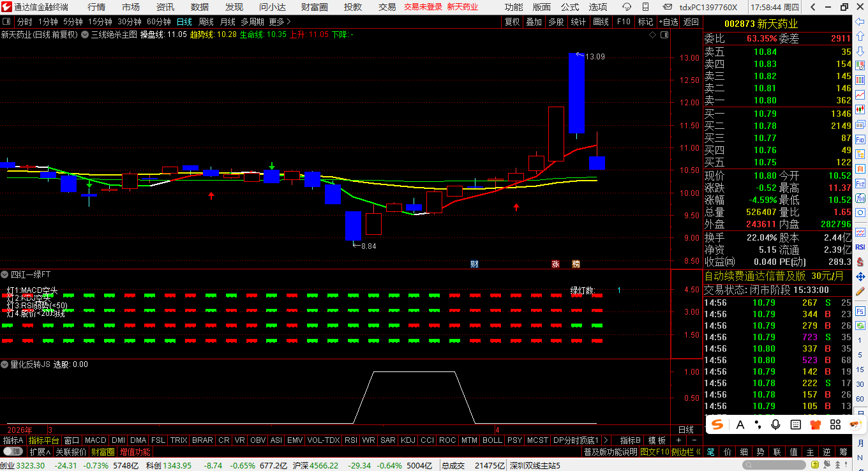Screen dimensions: 868x471
Task: Click the blue four-way move icon in sidebar
Action: (861, 277)
